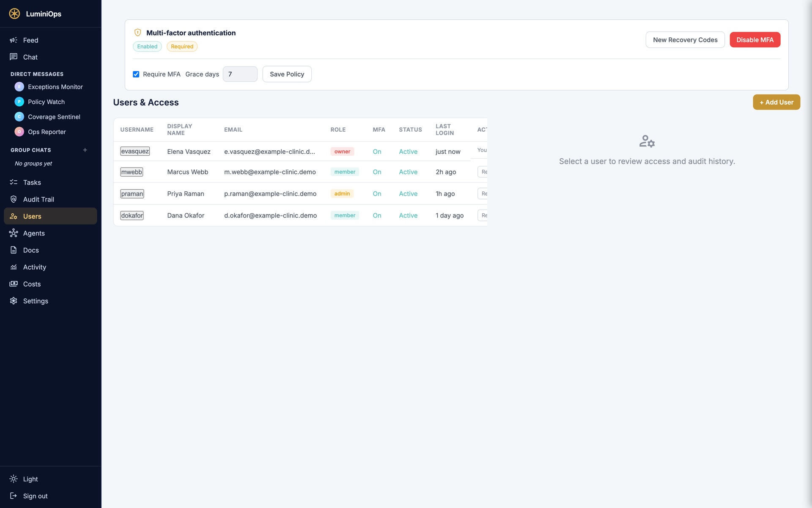Viewport: 812px width, 508px height.
Task: Click the email m.webb@example-clinic.demo
Action: 270,172
